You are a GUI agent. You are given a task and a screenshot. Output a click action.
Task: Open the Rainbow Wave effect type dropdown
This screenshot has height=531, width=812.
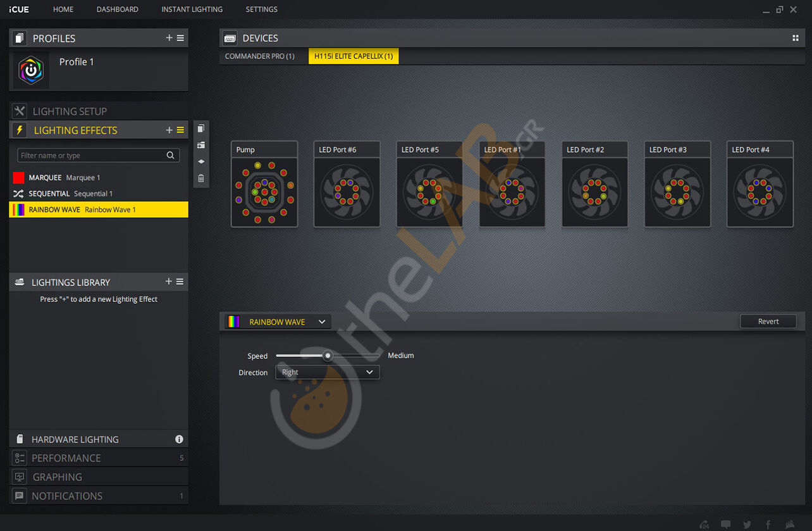pyautogui.click(x=277, y=322)
